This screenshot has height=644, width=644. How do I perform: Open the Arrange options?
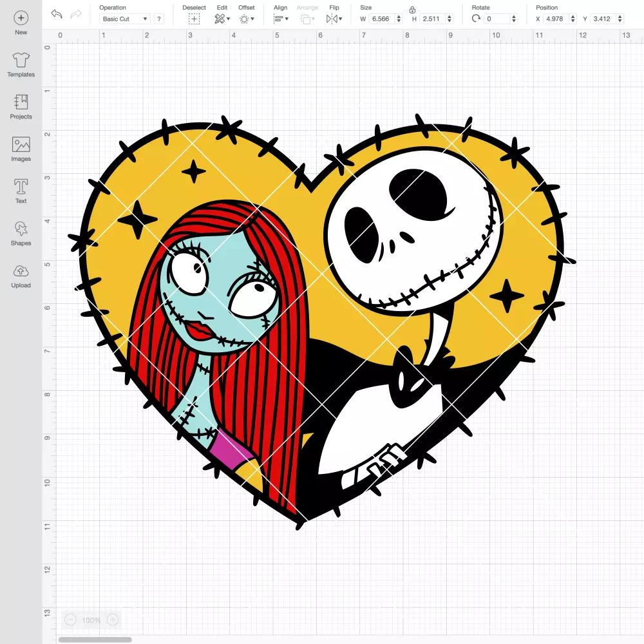(307, 19)
